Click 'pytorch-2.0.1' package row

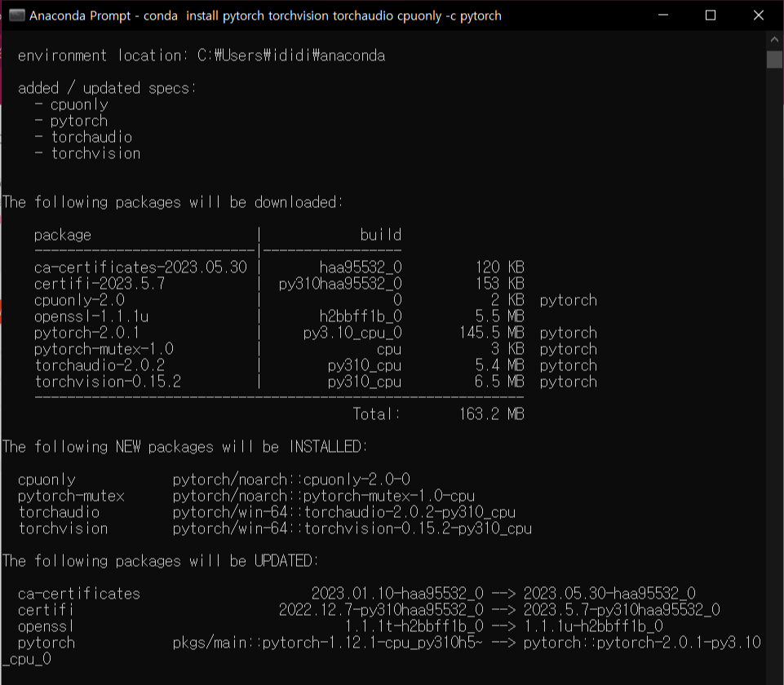tap(316, 333)
